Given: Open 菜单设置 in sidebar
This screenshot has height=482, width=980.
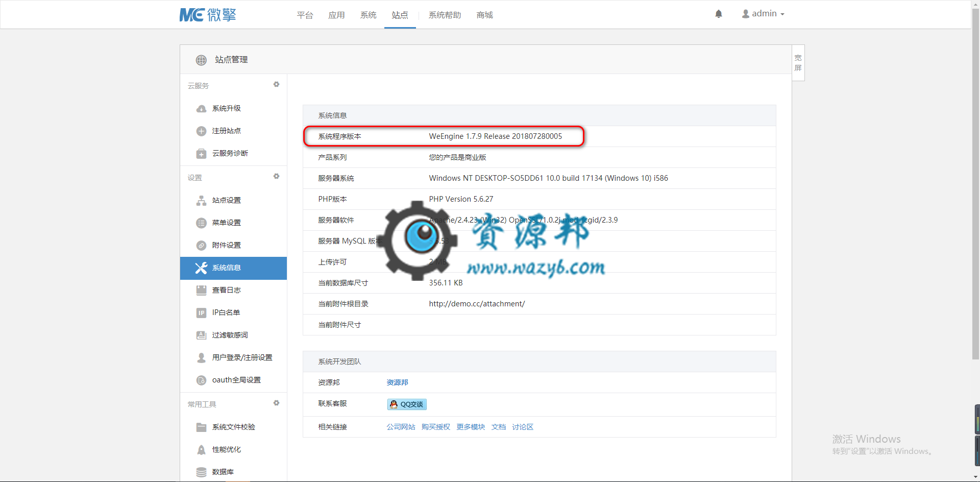Looking at the screenshot, I should coord(226,223).
